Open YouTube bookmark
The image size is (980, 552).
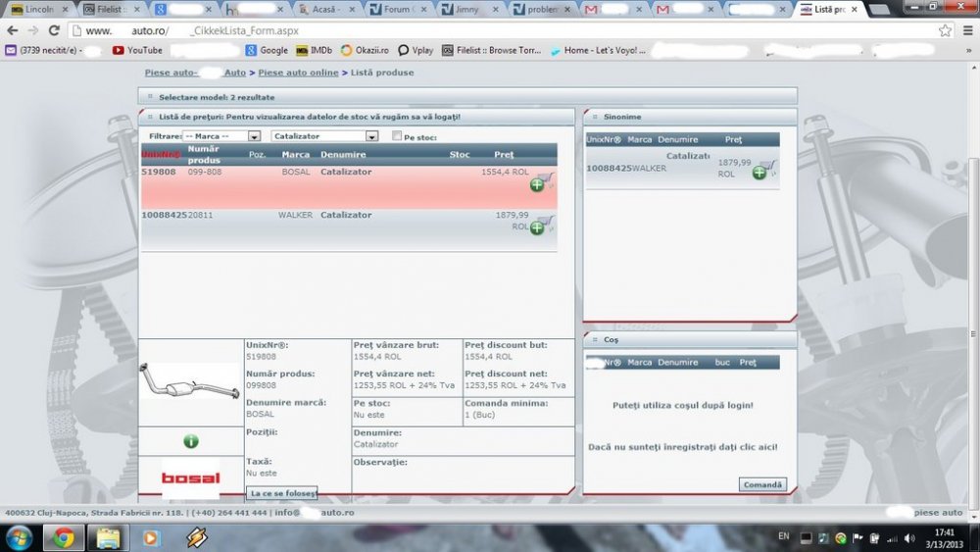(137, 50)
